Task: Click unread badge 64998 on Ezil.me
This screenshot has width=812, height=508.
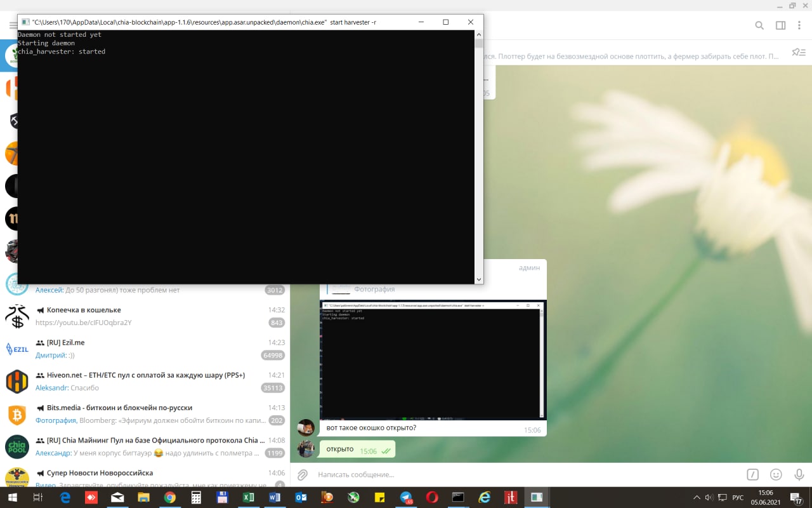Action: click(x=273, y=356)
